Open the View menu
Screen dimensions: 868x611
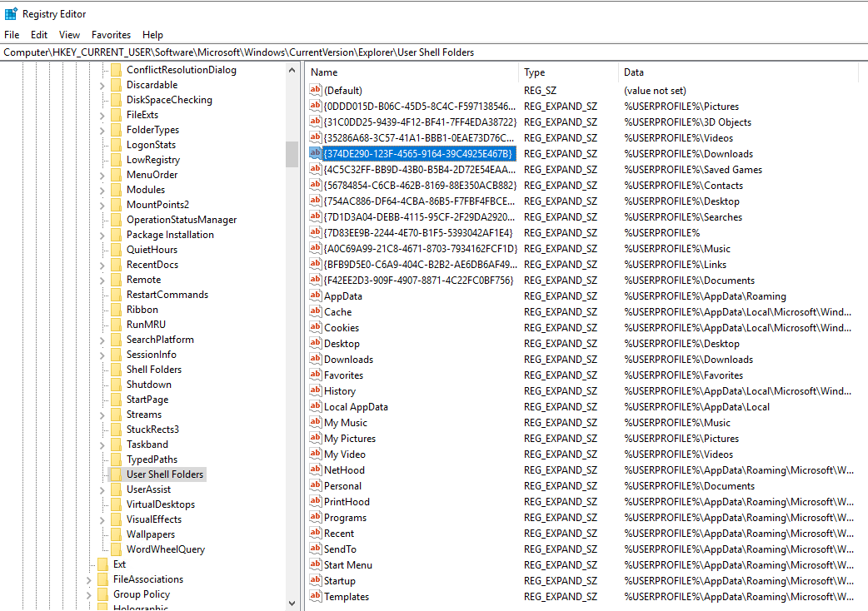pos(69,34)
